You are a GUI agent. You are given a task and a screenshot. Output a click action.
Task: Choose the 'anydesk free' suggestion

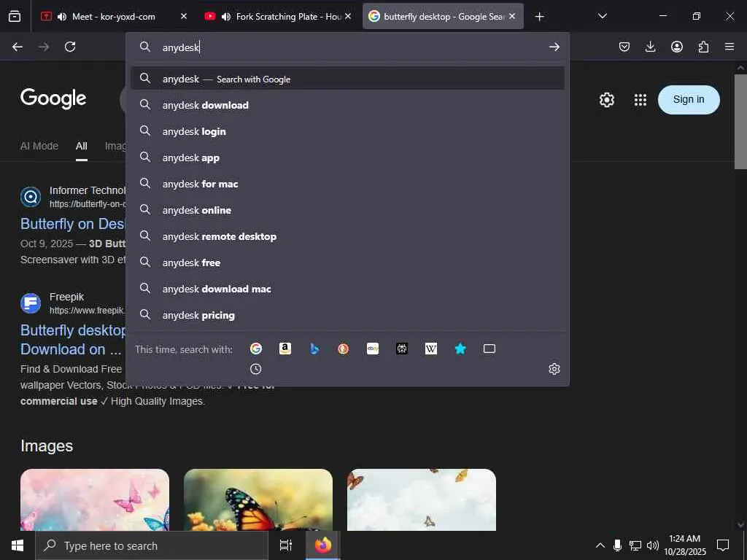[x=347, y=262]
